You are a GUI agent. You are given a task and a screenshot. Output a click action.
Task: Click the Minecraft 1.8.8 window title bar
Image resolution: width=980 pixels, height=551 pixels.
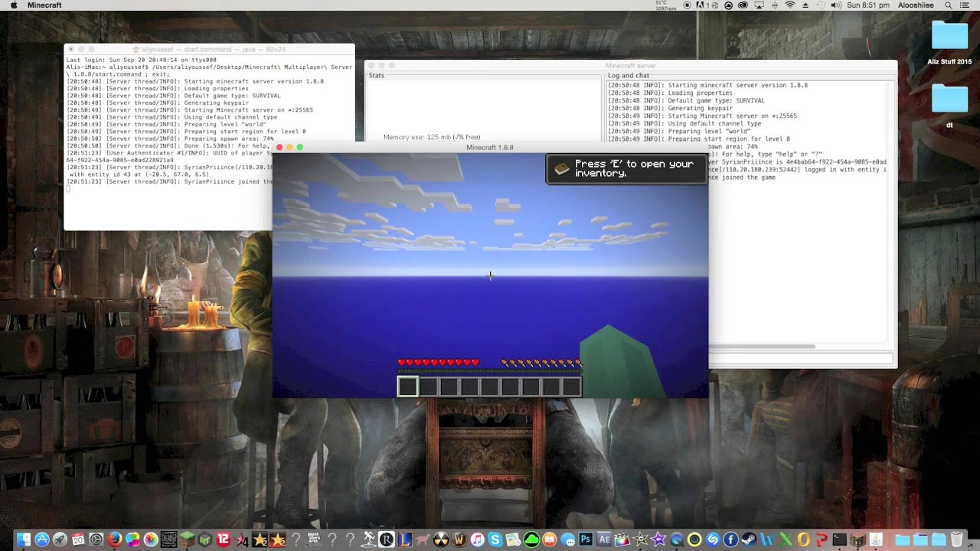click(490, 147)
